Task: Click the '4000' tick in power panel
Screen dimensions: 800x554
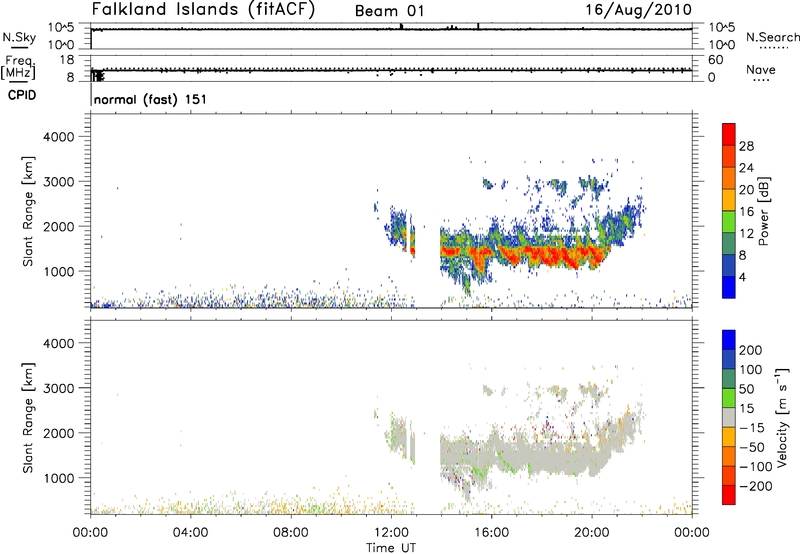Action: point(58,137)
